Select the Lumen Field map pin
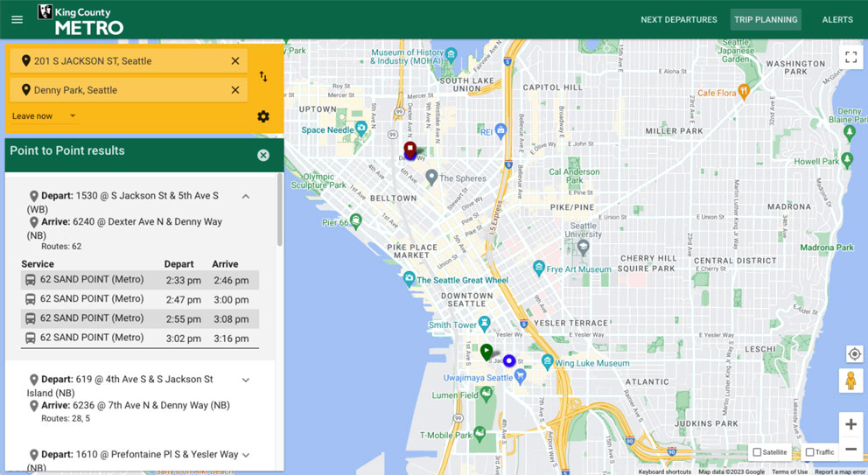 [486, 394]
